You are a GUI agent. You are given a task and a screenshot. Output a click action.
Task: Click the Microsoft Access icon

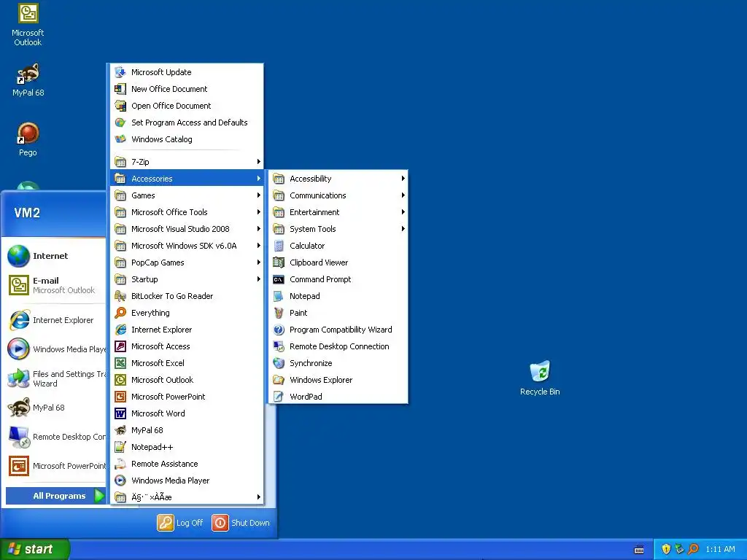pos(120,346)
